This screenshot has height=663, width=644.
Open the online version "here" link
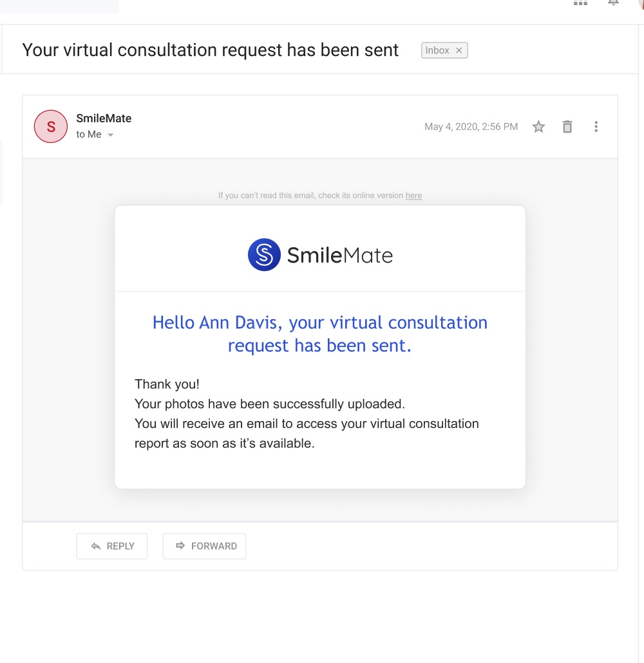point(413,196)
